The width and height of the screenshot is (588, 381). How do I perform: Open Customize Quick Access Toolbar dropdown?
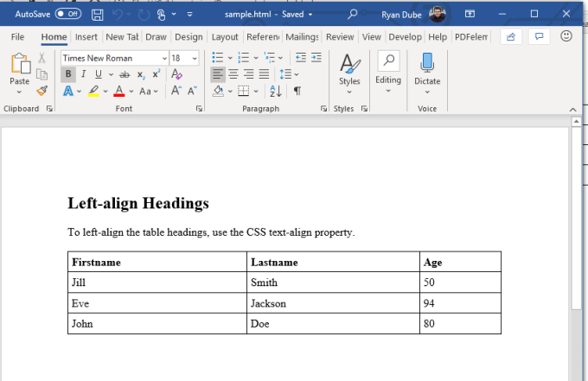(189, 15)
